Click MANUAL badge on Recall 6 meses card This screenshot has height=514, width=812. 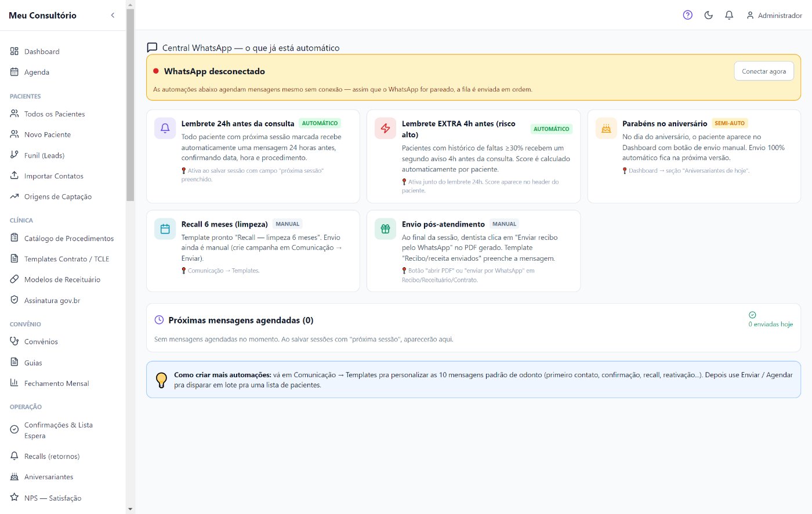tap(288, 224)
